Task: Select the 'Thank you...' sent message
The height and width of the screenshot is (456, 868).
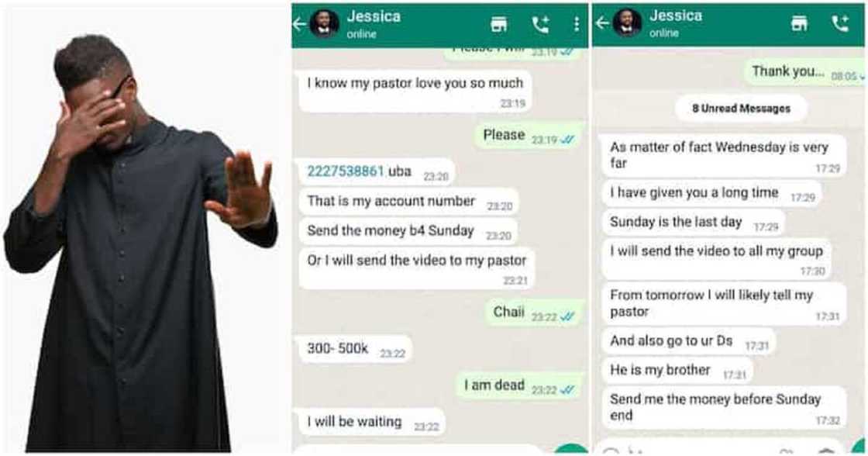Action: click(x=804, y=72)
